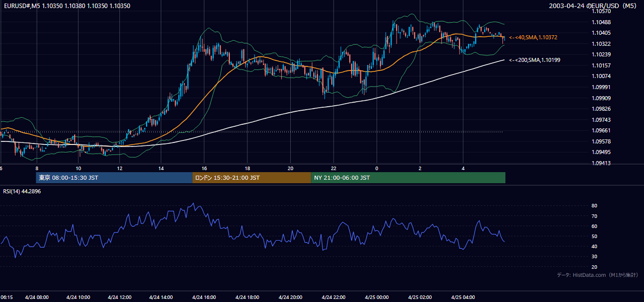Select RSI scale value 60
The height and width of the screenshot is (302, 644).
595,226
